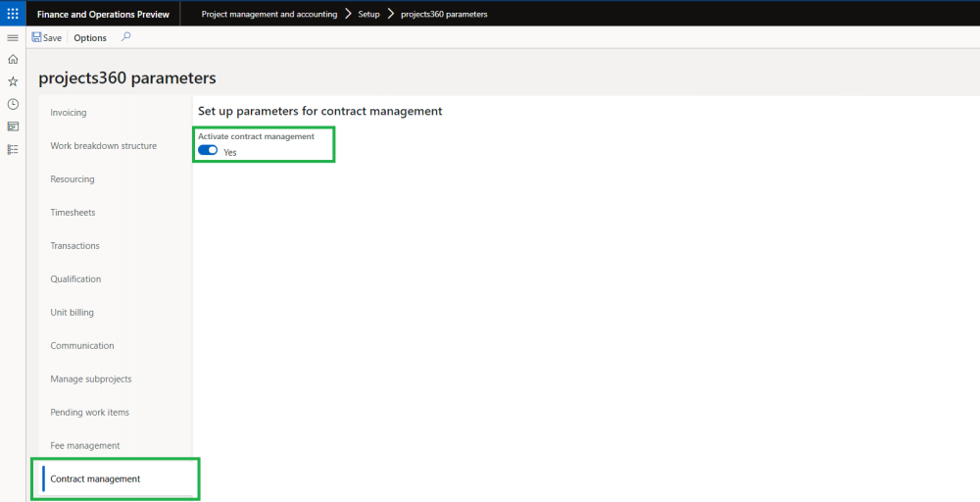
Task: Open Recent clock icon in sidebar
Action: pos(13,104)
